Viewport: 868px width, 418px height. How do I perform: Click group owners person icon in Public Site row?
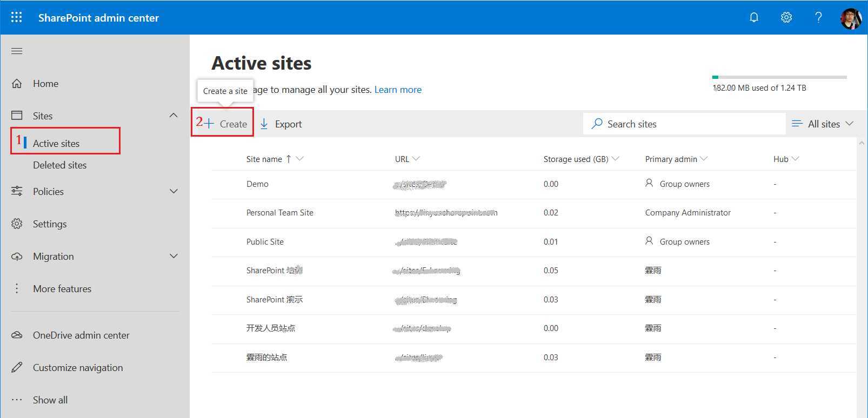click(x=649, y=241)
